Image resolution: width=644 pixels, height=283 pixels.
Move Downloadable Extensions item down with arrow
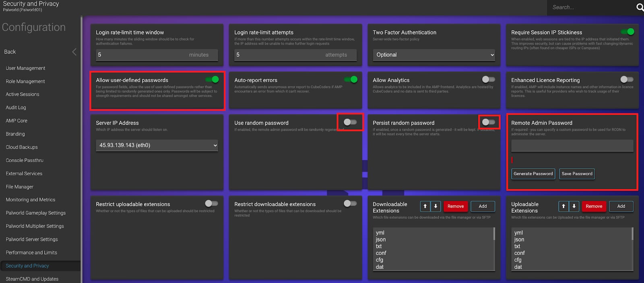(436, 206)
